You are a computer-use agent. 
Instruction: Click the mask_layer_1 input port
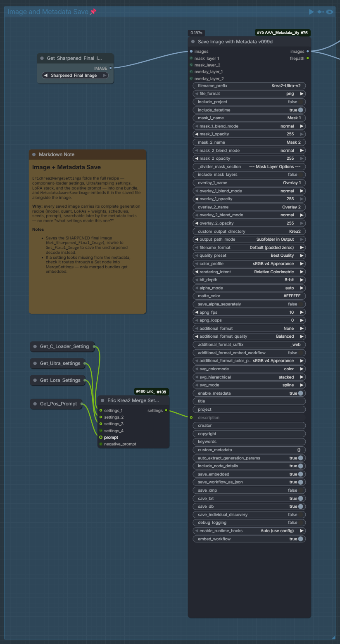point(191,59)
